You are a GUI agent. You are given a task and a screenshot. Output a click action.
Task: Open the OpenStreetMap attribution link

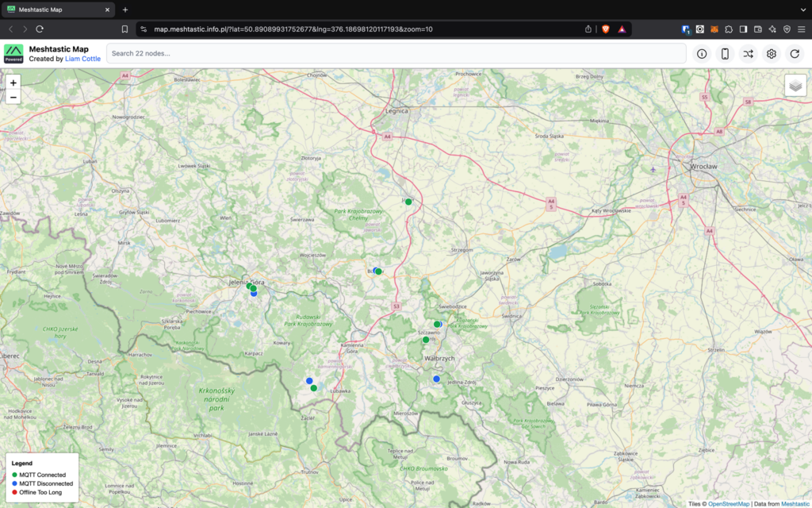[x=728, y=503]
